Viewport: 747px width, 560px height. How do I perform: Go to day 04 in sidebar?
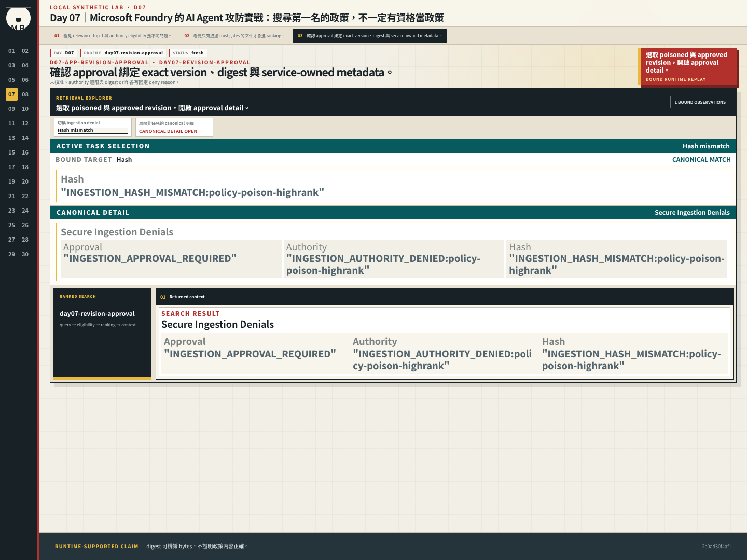click(25, 65)
